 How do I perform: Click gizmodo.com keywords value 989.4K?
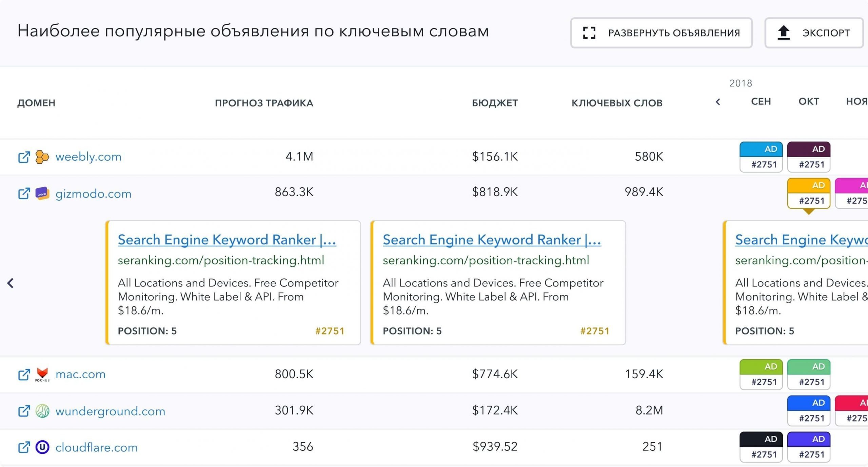[x=644, y=192]
